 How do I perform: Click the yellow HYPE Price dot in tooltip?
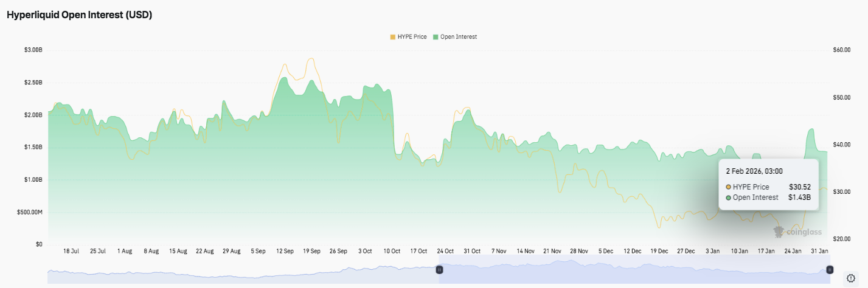[x=729, y=187]
